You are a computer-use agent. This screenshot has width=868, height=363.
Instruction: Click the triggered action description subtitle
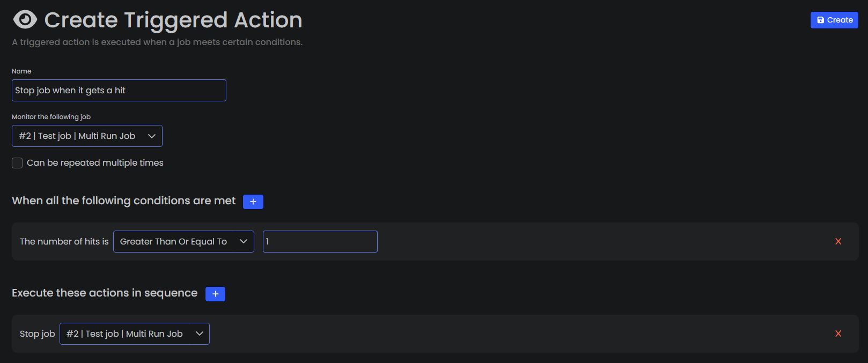point(157,42)
